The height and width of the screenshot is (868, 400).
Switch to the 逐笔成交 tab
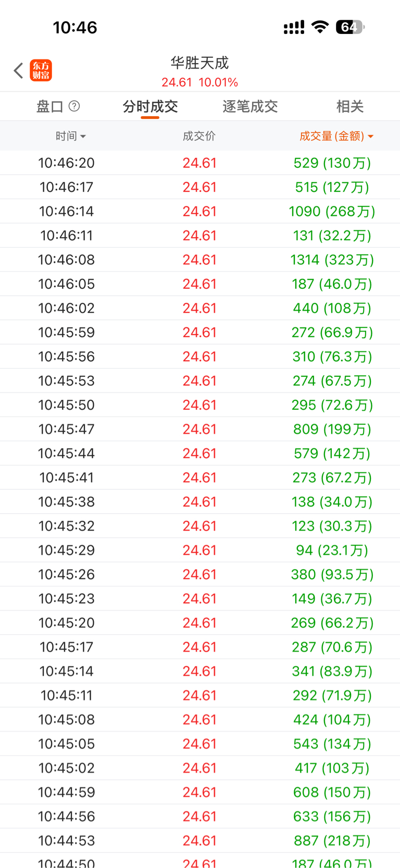point(250,106)
